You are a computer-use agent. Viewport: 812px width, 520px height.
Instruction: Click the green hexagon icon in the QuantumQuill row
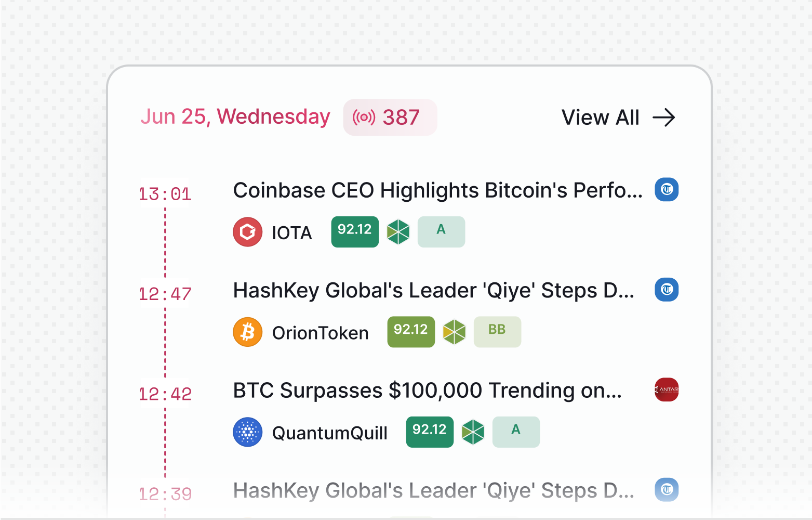pyautogui.click(x=473, y=432)
